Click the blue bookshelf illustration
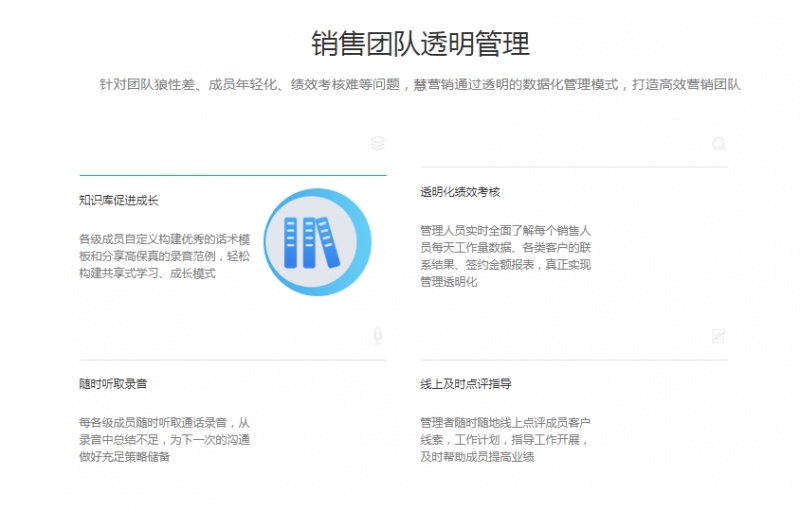The width and height of the screenshot is (800, 511). (317, 242)
